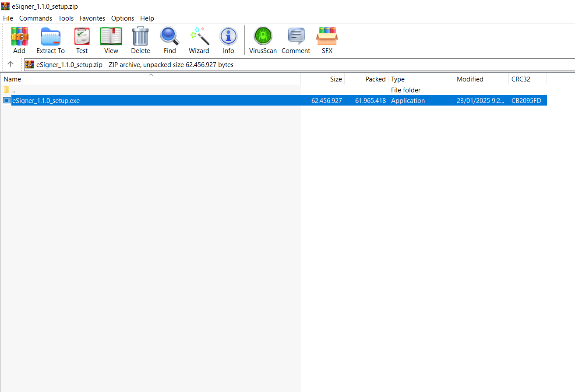Create SFX self-extracting archive

coord(327,40)
